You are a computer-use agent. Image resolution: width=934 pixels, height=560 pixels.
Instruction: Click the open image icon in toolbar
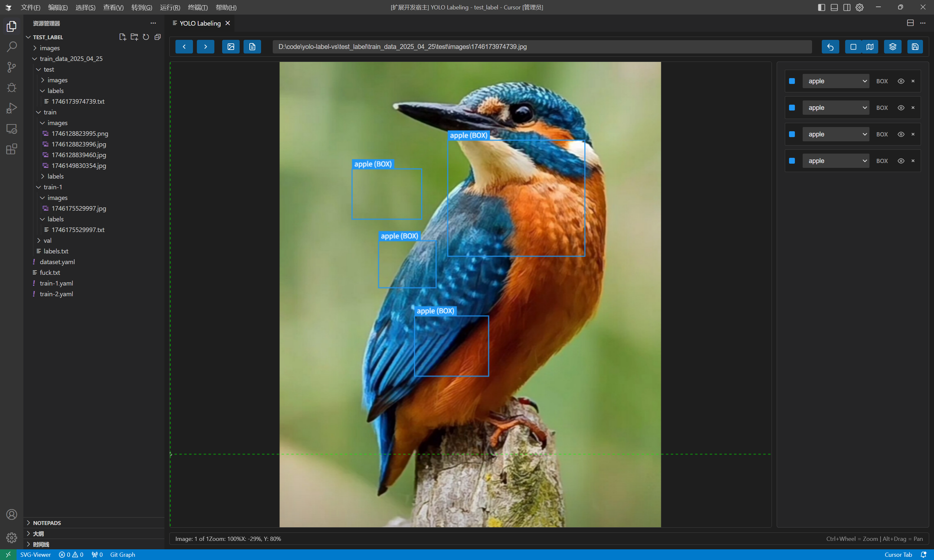click(x=231, y=47)
